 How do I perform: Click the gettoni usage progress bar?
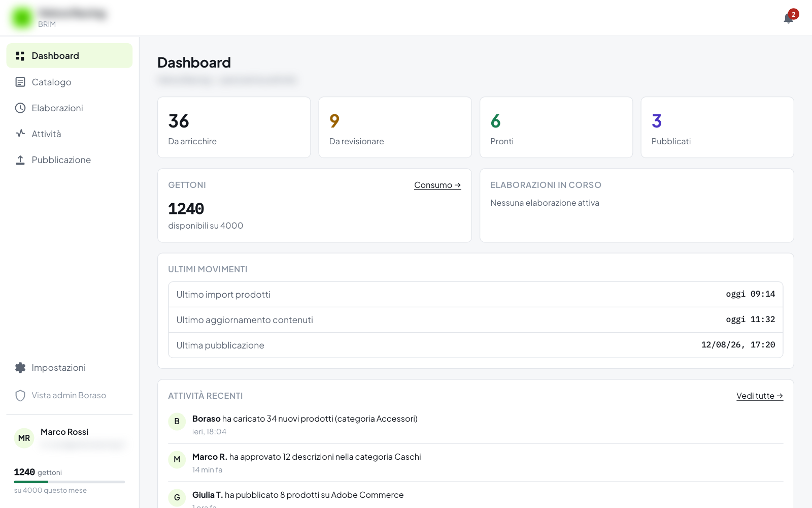point(70,482)
